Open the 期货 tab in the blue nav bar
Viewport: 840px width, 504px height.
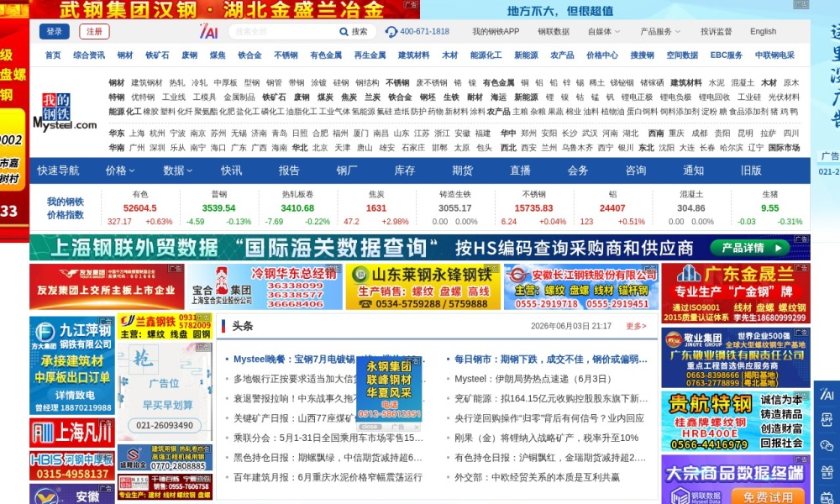462,171
